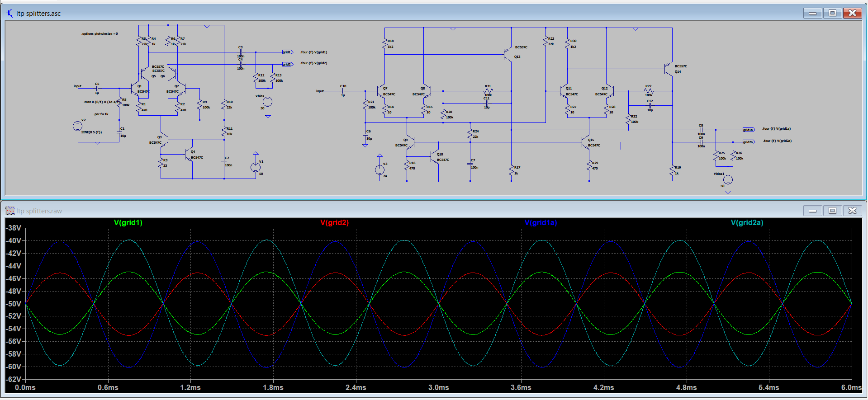The height and width of the screenshot is (400, 868).
Task: Select PNP transistor Q14 symbol
Action: [669, 69]
